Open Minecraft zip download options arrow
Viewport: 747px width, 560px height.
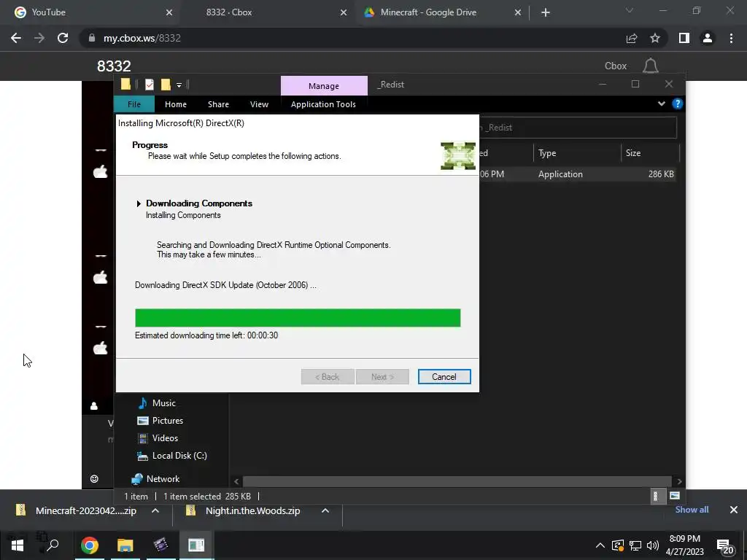pos(155,510)
